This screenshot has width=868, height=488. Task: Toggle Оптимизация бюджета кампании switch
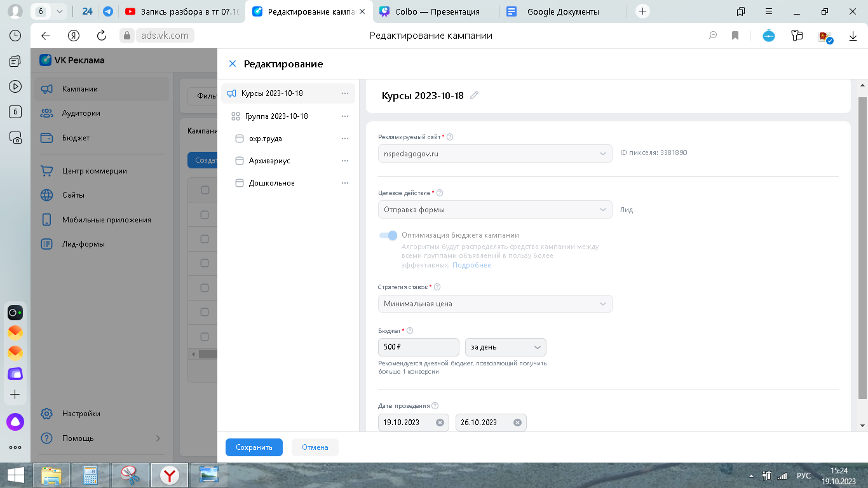click(388, 235)
